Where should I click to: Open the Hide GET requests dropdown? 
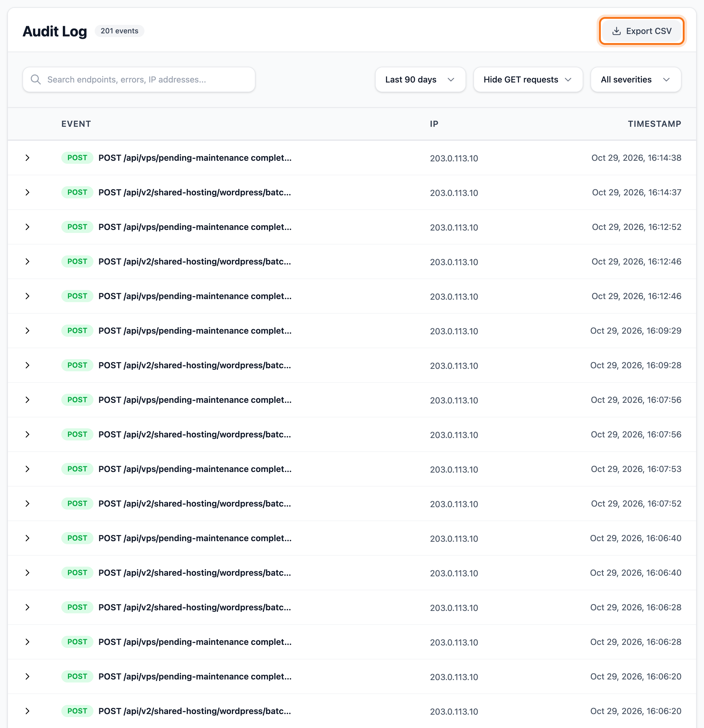click(528, 79)
